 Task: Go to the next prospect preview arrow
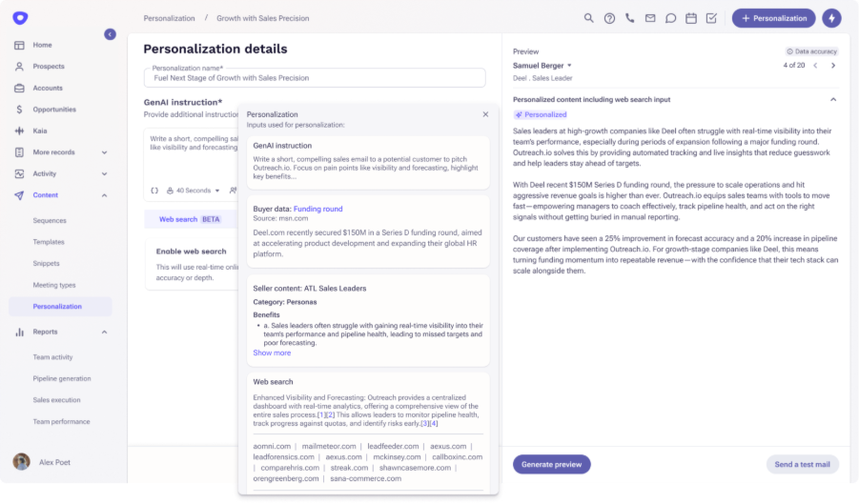833,66
